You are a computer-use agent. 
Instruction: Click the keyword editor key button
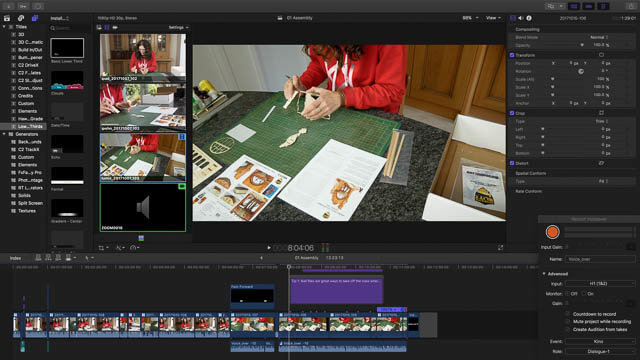(23, 6)
